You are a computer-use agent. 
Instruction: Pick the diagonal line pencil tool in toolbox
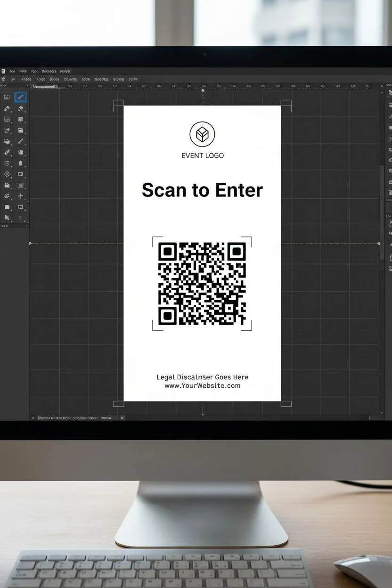21,141
